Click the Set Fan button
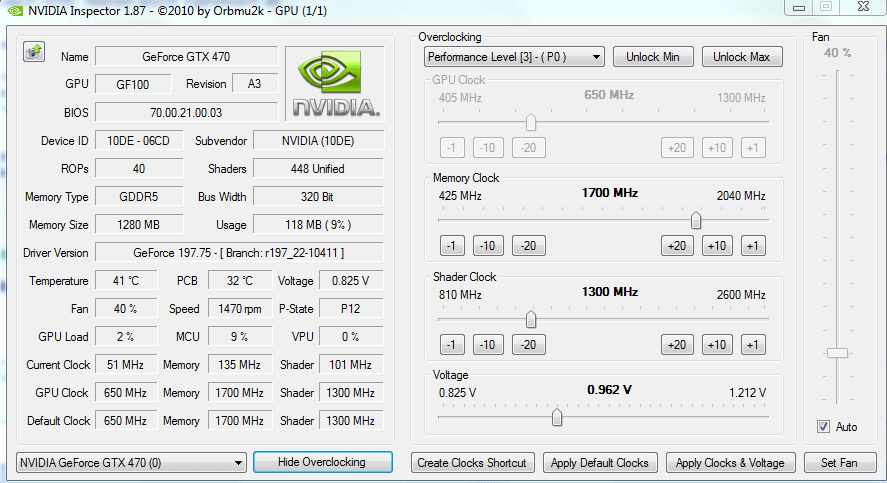 [x=839, y=463]
